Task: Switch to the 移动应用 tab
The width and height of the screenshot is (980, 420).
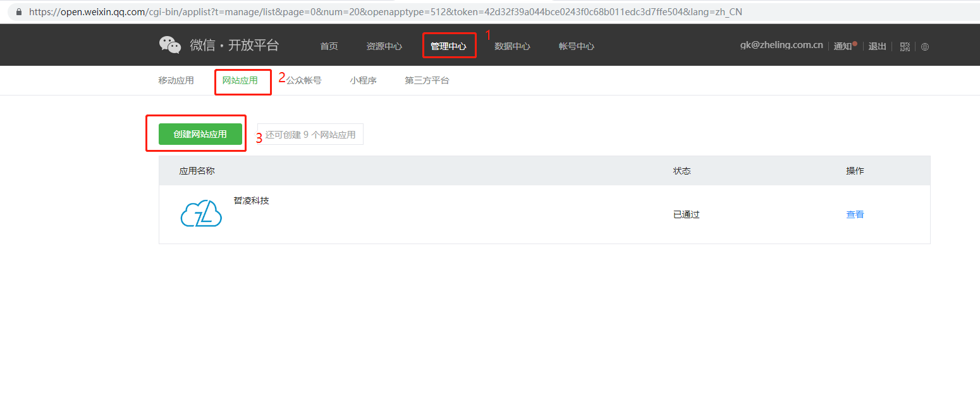Action: point(176,80)
